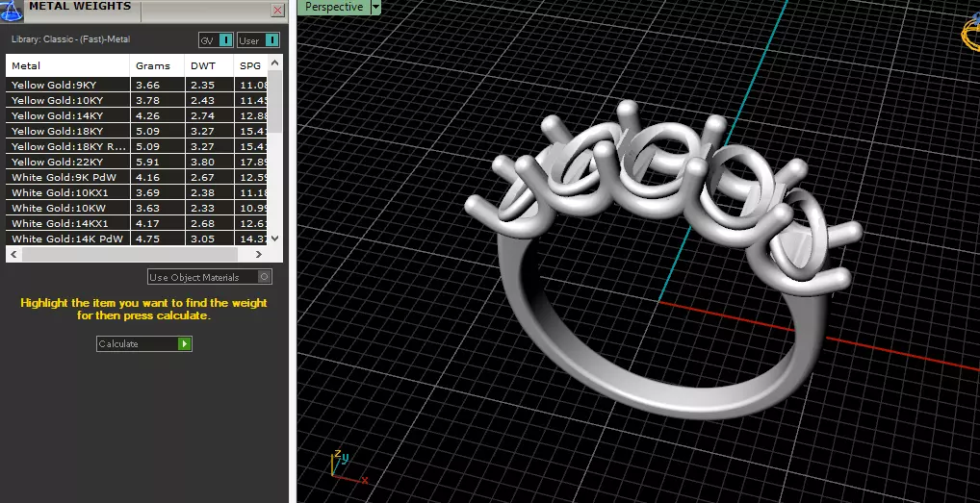Click the table scroll down arrow
Screen dimensions: 980x503
click(x=275, y=239)
